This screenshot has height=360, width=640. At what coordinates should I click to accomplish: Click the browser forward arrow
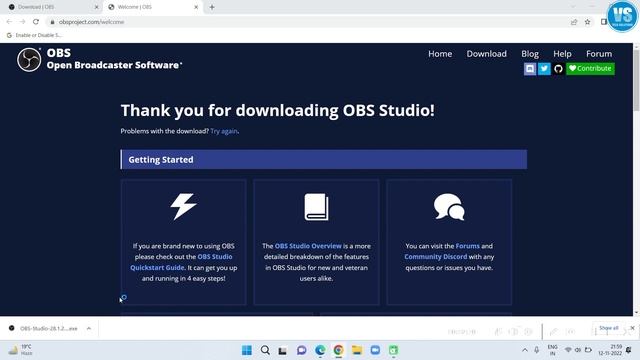[22, 22]
